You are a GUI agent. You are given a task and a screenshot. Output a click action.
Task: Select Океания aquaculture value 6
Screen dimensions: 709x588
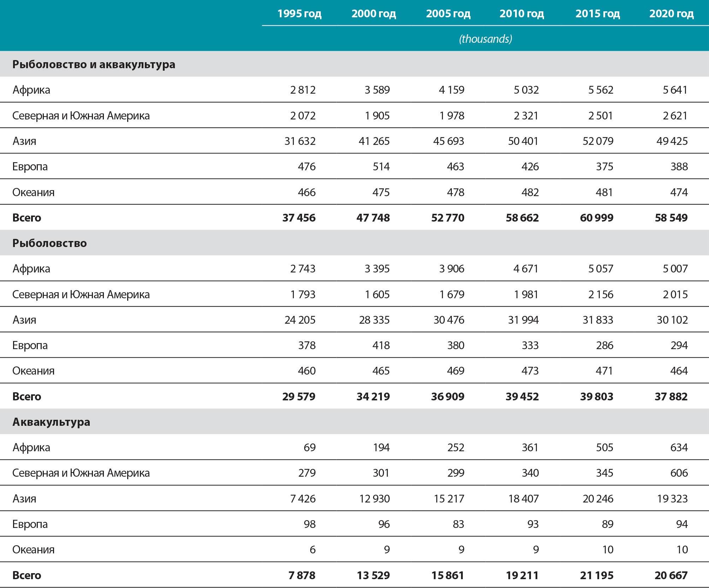click(313, 549)
